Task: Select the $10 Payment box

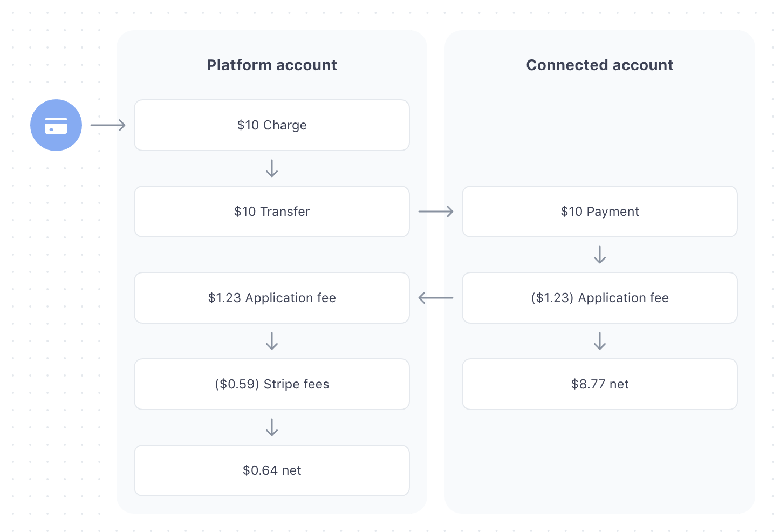Action: (600, 212)
